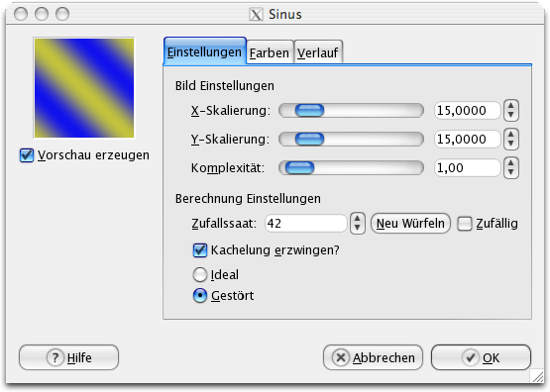Select the Gestört radio button
550x392 pixels.
200,296
